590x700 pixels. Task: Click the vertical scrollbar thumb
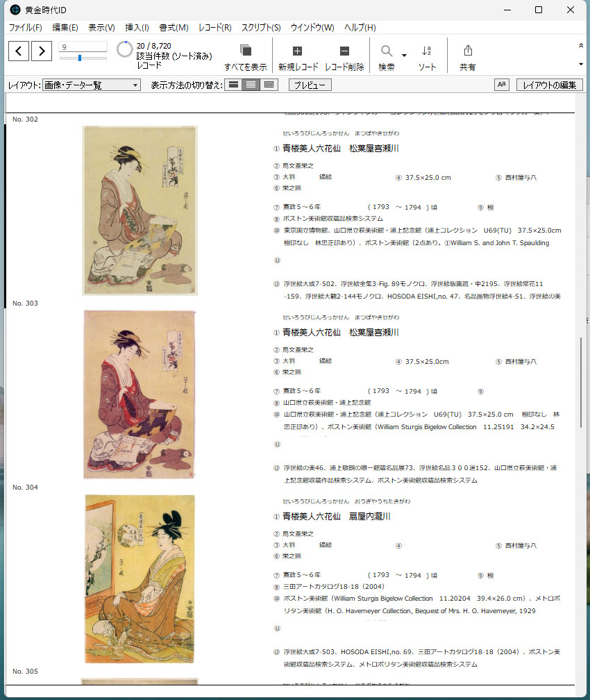[580, 383]
